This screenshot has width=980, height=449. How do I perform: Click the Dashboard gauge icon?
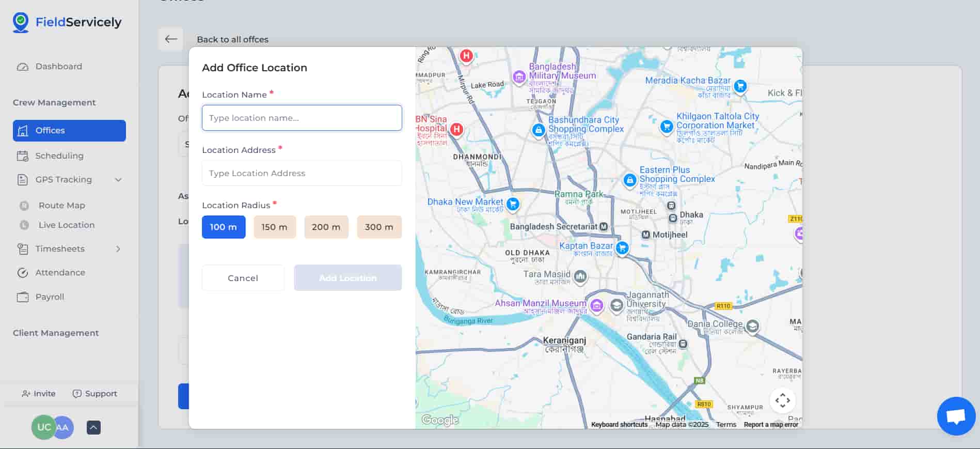23,67
